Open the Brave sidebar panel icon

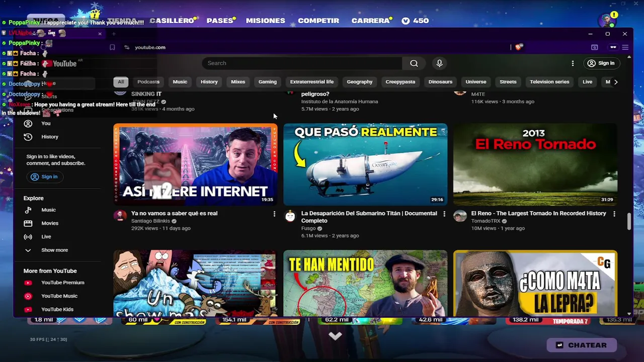594,47
